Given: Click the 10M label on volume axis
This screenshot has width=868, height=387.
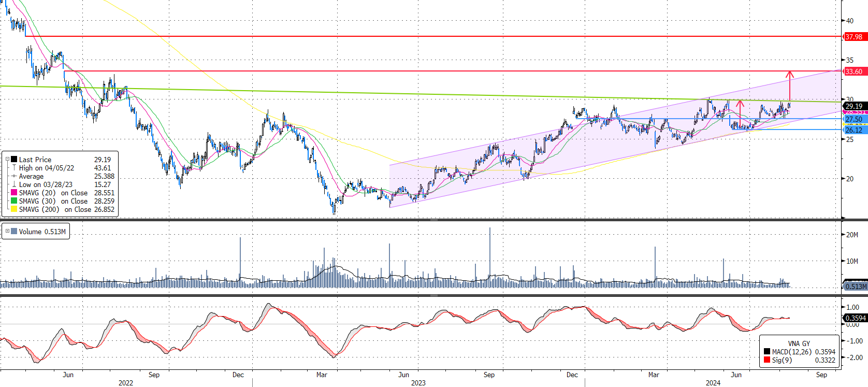Looking at the screenshot, I should [852, 261].
